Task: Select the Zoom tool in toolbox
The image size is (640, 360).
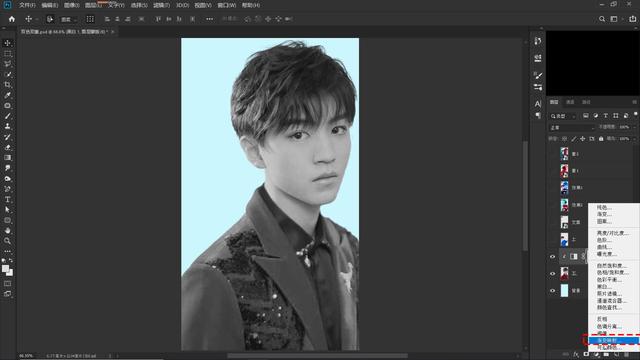Action: coord(7,241)
